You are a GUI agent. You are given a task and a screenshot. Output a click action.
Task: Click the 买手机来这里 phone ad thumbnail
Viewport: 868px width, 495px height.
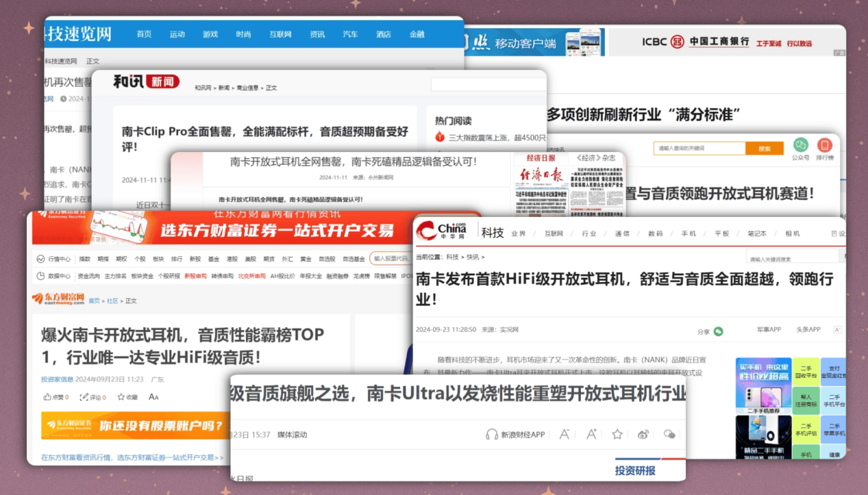pos(763,385)
